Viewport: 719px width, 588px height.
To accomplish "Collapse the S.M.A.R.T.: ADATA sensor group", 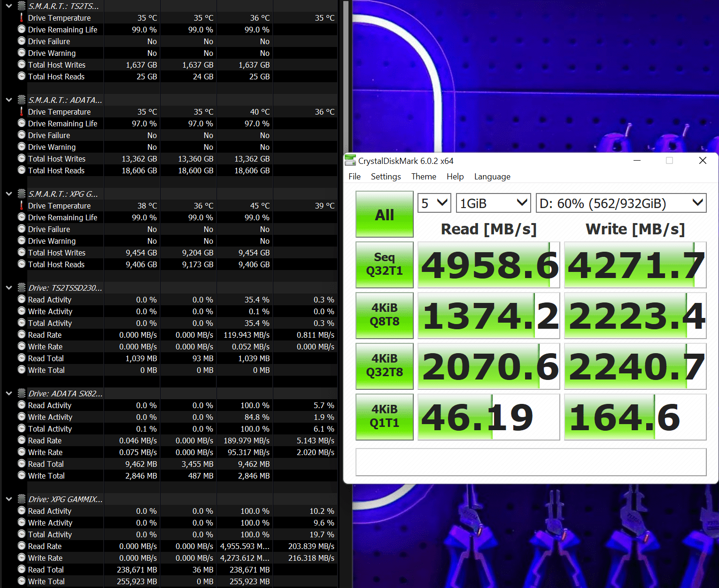I will (x=9, y=100).
